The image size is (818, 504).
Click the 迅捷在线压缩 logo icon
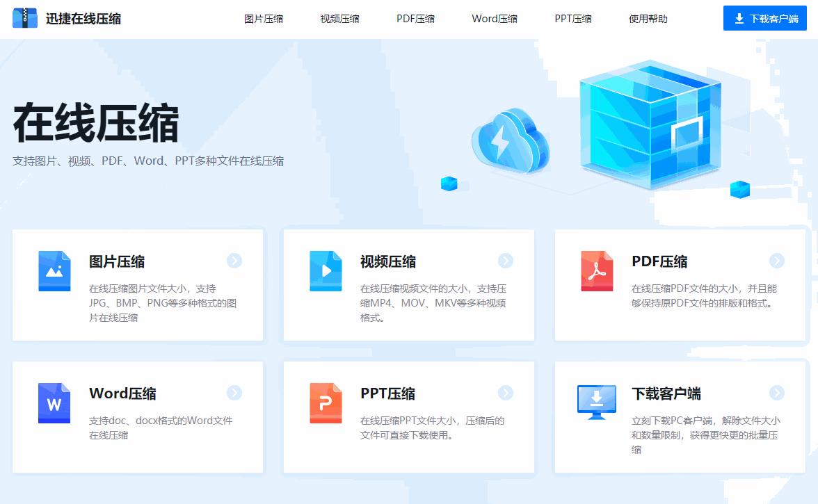pos(24,18)
